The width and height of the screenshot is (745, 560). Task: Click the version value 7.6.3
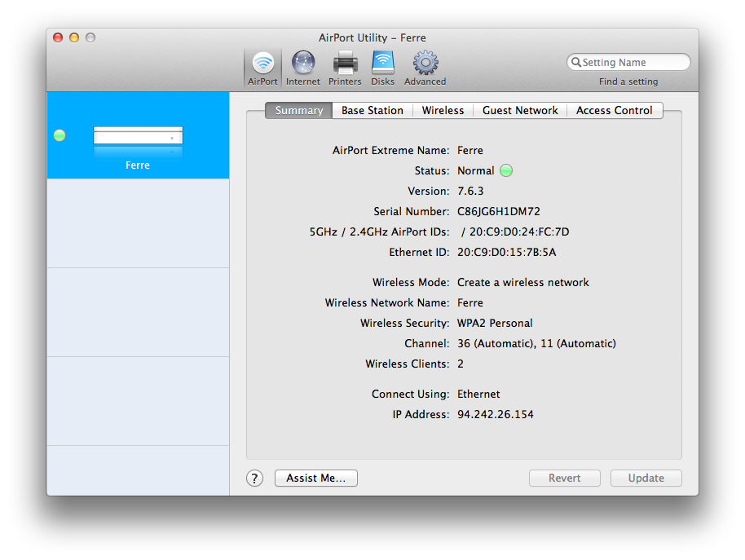470,192
